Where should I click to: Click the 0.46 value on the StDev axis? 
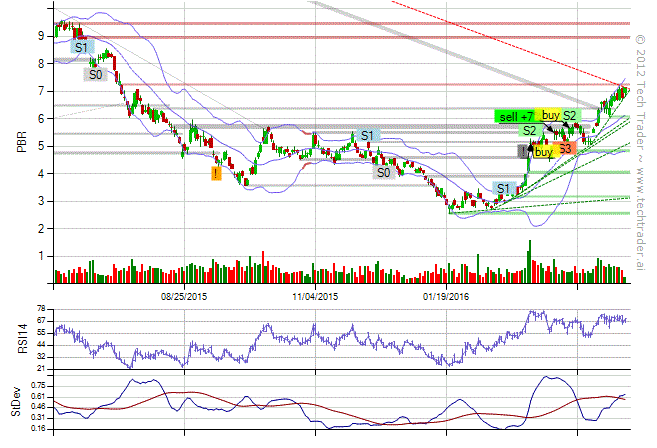[x=40, y=407]
